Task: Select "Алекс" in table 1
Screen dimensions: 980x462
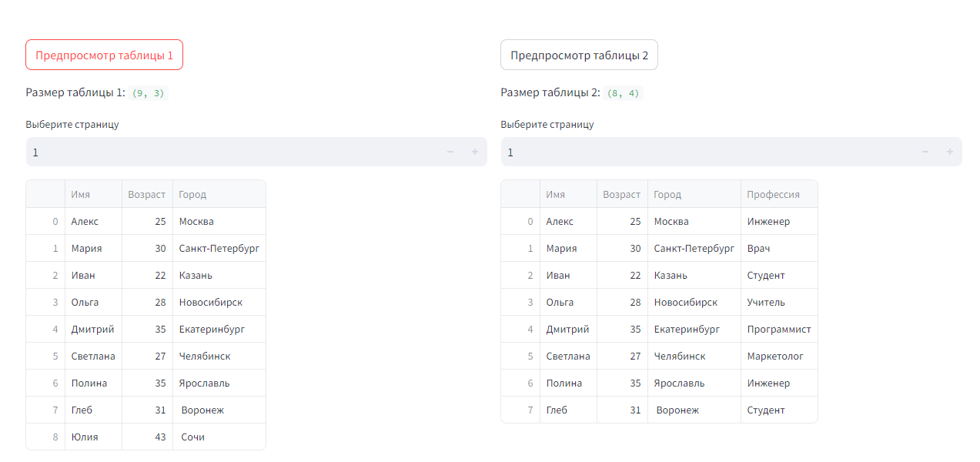Action: click(93, 221)
